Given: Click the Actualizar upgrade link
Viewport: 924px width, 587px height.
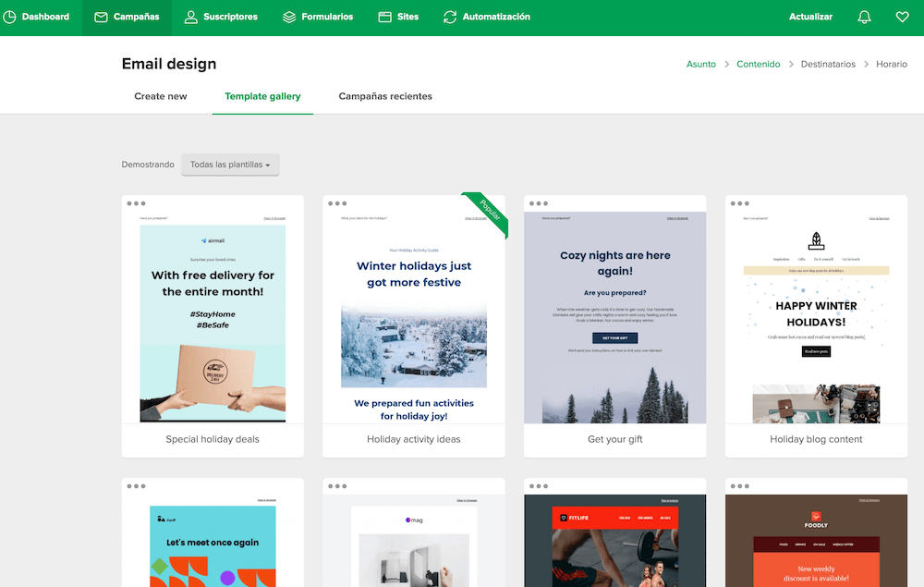Looking at the screenshot, I should coord(811,17).
